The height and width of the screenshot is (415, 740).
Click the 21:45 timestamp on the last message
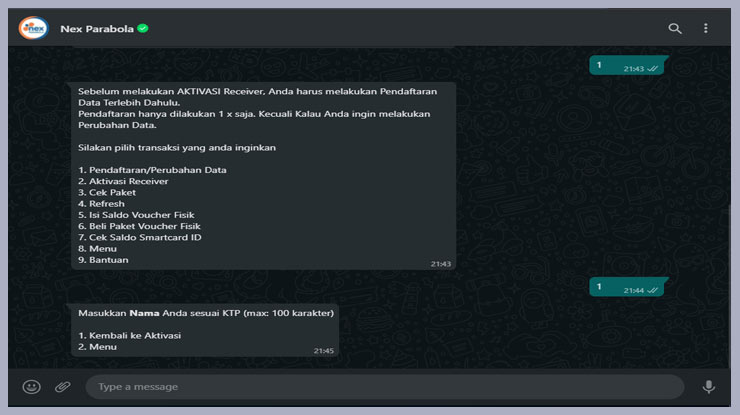pyautogui.click(x=323, y=351)
